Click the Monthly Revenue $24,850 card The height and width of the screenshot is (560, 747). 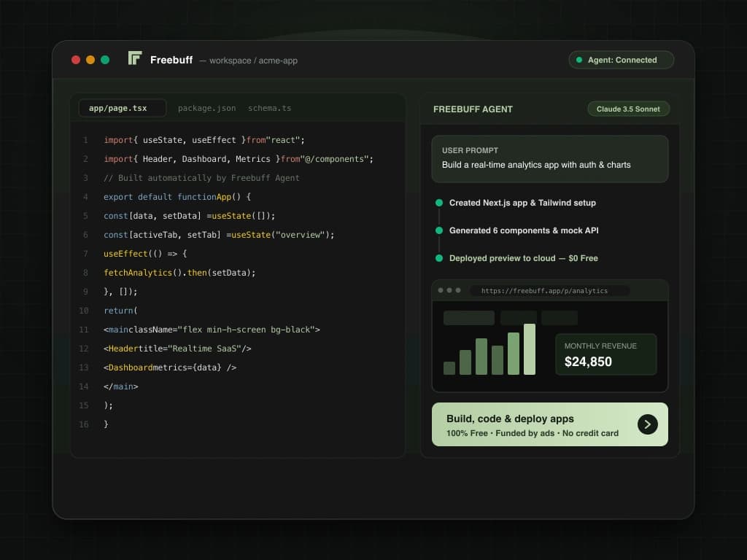pyautogui.click(x=606, y=354)
